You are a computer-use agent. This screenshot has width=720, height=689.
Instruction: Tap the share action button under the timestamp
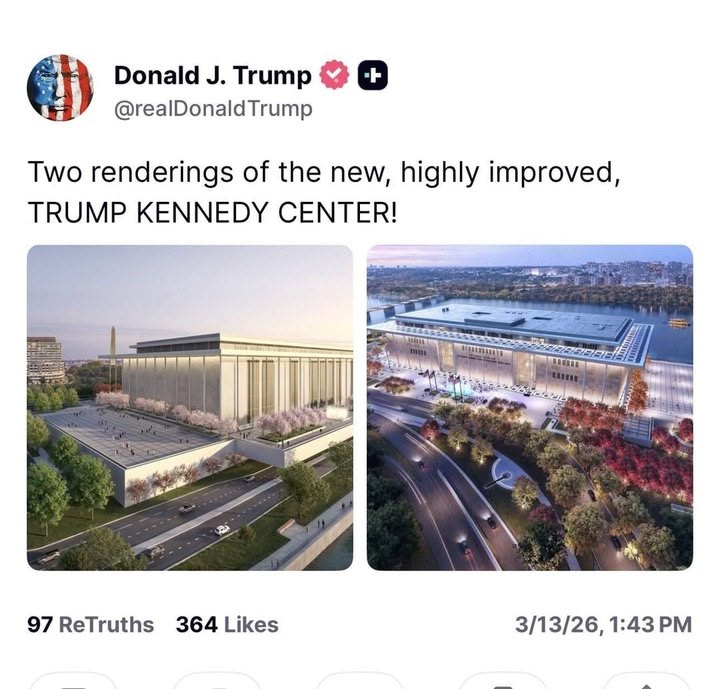coord(646,681)
